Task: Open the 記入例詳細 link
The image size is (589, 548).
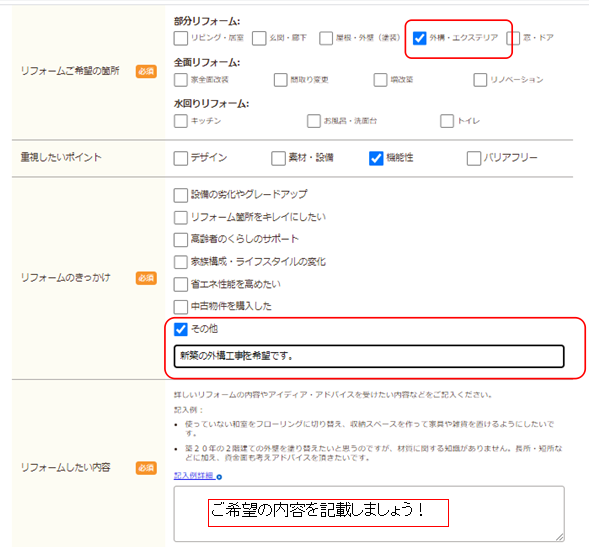Action: [194, 476]
